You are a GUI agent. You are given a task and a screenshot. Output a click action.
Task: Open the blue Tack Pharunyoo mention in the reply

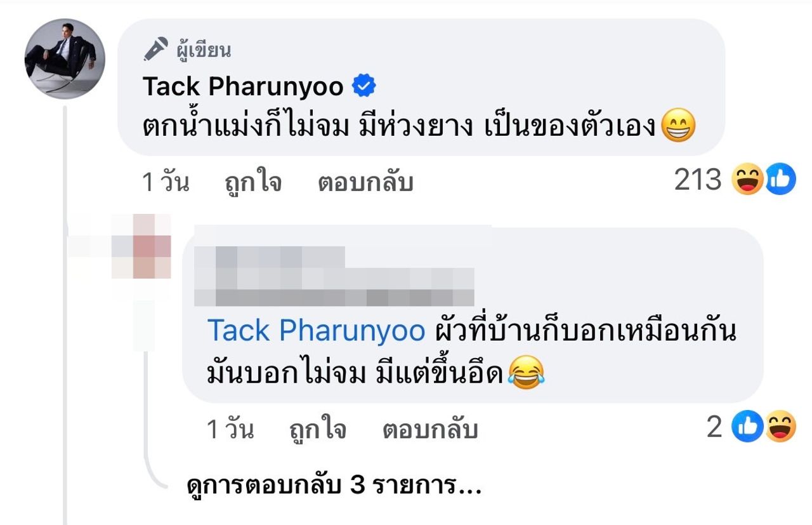[316, 331]
